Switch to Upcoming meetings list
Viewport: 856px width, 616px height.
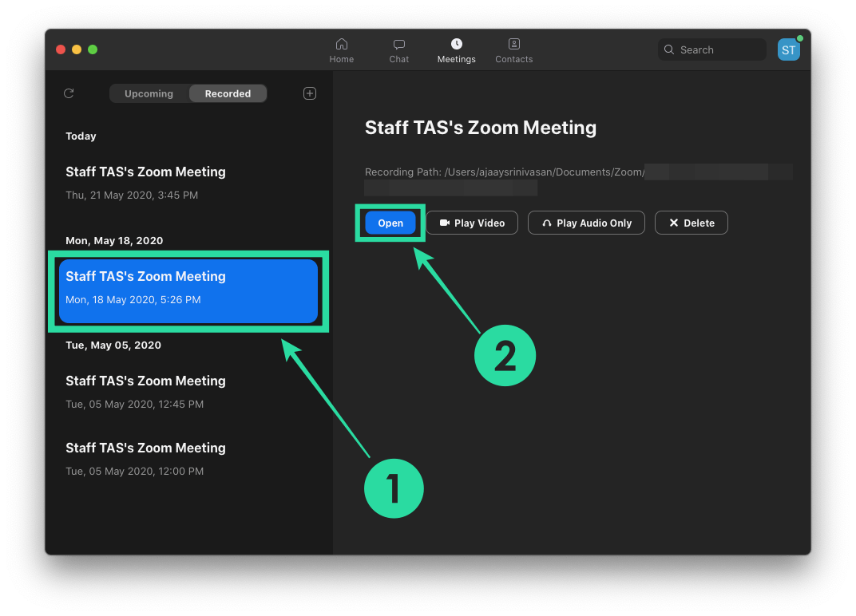(x=149, y=93)
